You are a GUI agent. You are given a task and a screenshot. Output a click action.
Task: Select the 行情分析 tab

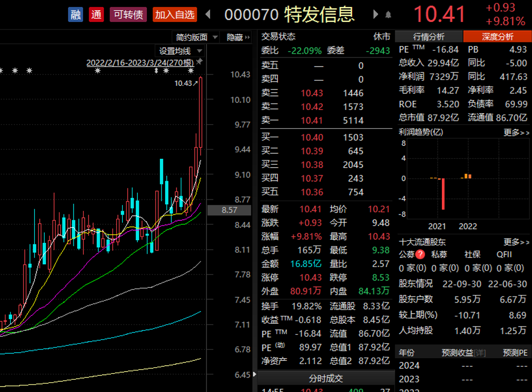[x=428, y=37]
